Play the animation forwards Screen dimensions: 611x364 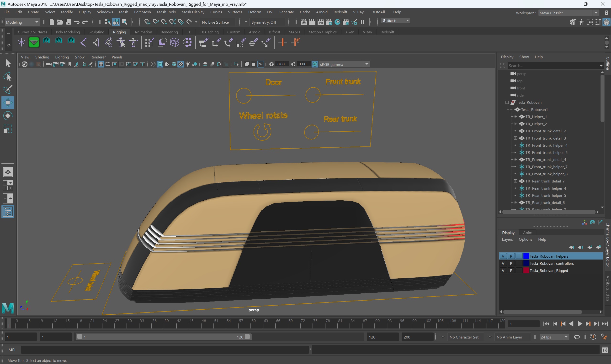click(580, 324)
